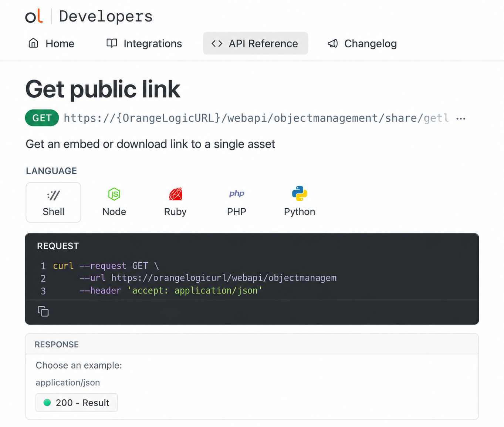
Task: Click the Integrations book icon
Action: (112, 43)
